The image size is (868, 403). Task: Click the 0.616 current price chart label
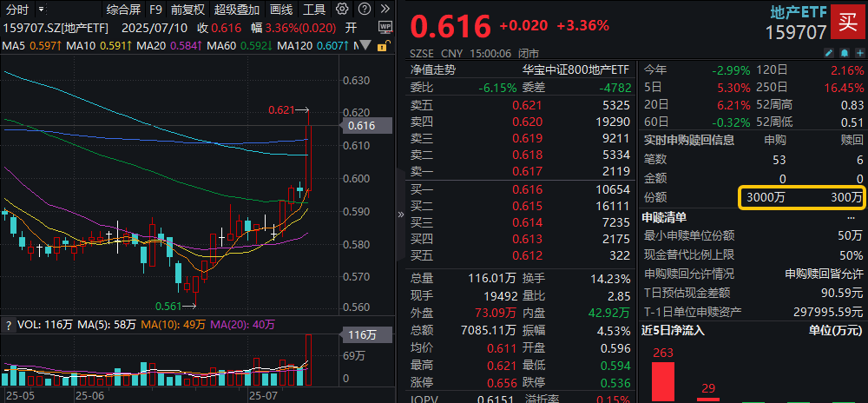pos(365,126)
